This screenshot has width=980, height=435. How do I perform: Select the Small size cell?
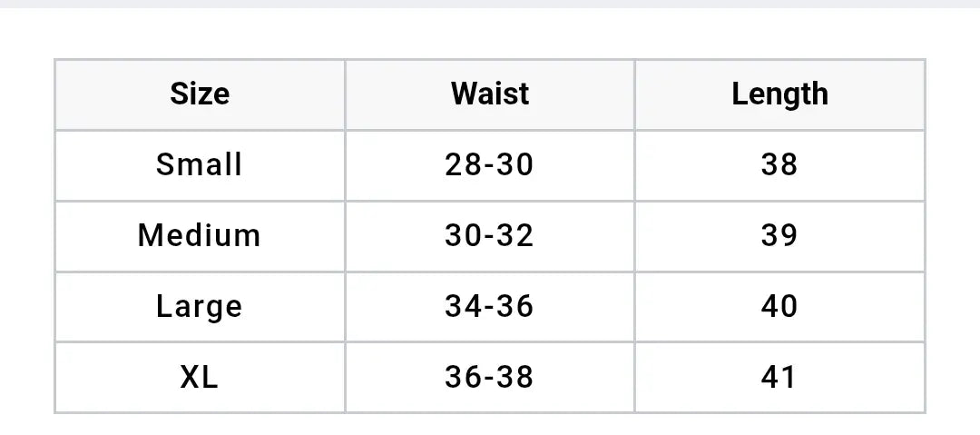[200, 165]
